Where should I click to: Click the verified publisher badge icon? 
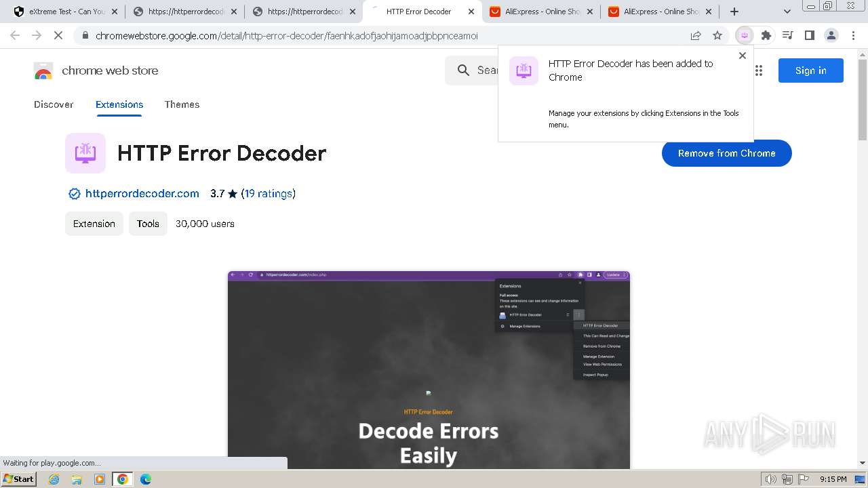point(75,194)
